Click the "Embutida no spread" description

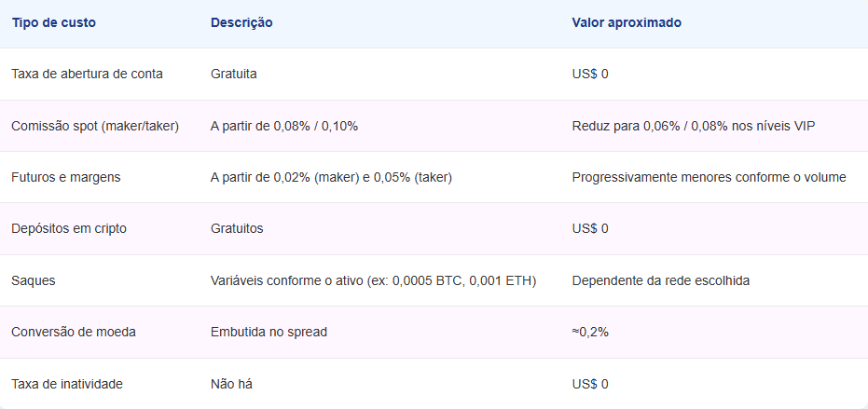(269, 332)
